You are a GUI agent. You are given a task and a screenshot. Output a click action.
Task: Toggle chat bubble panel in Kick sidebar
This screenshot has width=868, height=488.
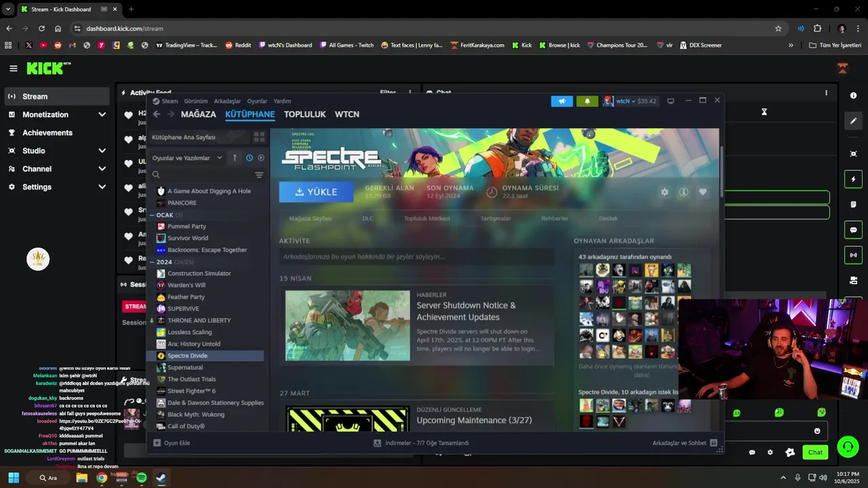[x=853, y=230]
